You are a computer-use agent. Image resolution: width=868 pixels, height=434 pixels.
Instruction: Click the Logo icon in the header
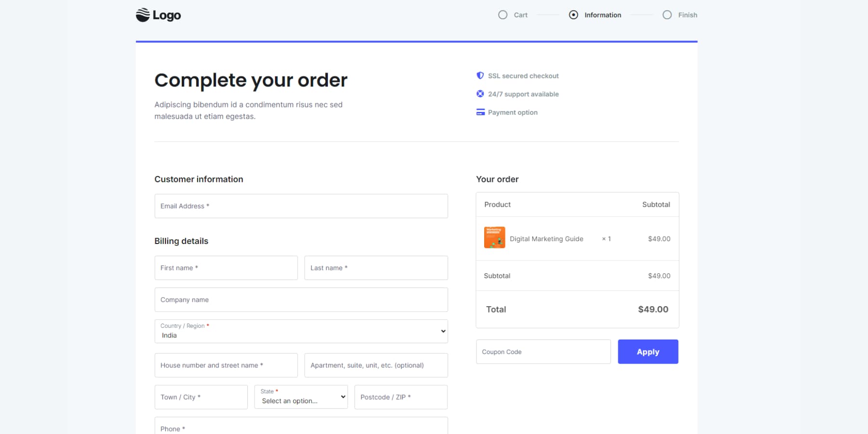(x=143, y=14)
